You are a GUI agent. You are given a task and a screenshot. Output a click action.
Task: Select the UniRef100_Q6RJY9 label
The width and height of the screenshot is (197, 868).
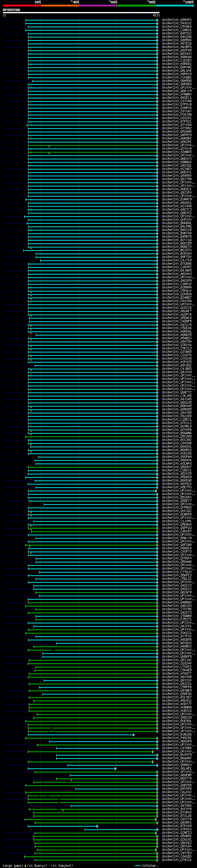[x=176, y=91]
